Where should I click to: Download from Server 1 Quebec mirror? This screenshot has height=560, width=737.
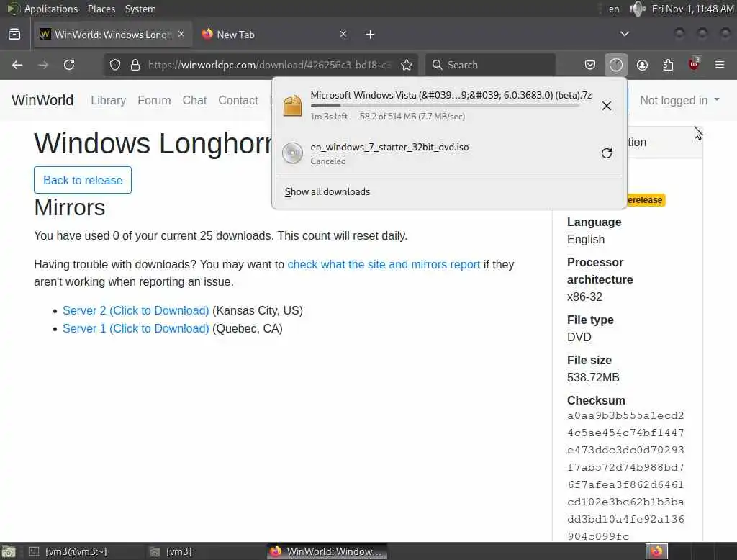136,329
